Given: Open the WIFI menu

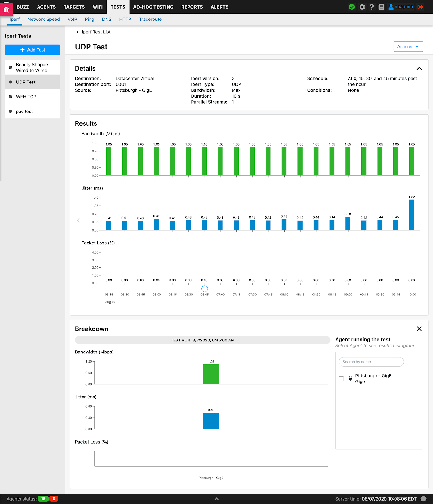Looking at the screenshot, I should pyautogui.click(x=98, y=7).
